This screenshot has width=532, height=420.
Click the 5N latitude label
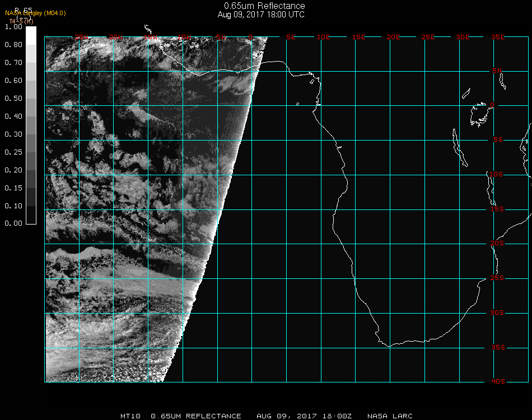coord(497,71)
